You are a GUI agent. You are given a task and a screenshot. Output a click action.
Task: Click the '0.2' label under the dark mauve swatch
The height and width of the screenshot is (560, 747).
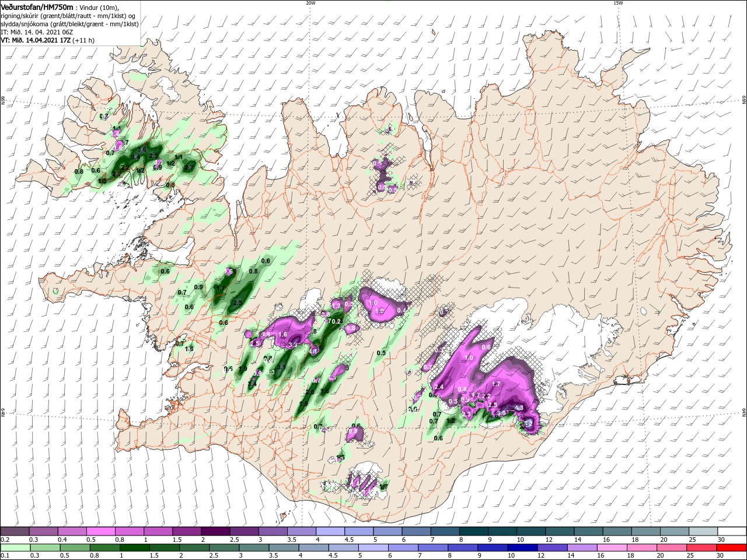pos(5,540)
